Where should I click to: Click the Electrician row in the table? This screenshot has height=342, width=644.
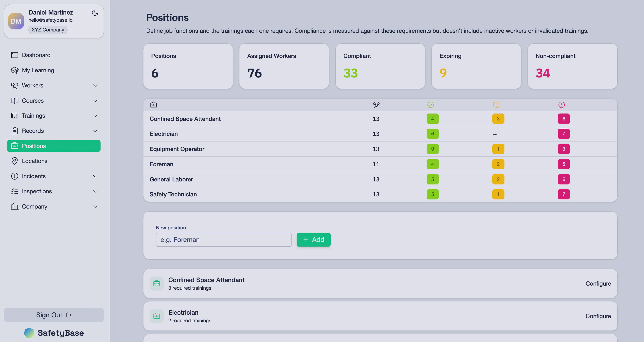[380, 134]
